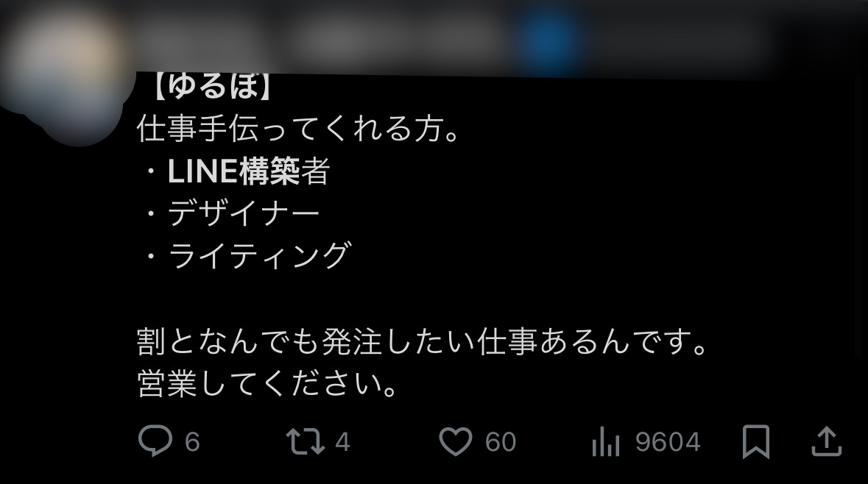Open view analytics via bar chart icon

point(606,442)
